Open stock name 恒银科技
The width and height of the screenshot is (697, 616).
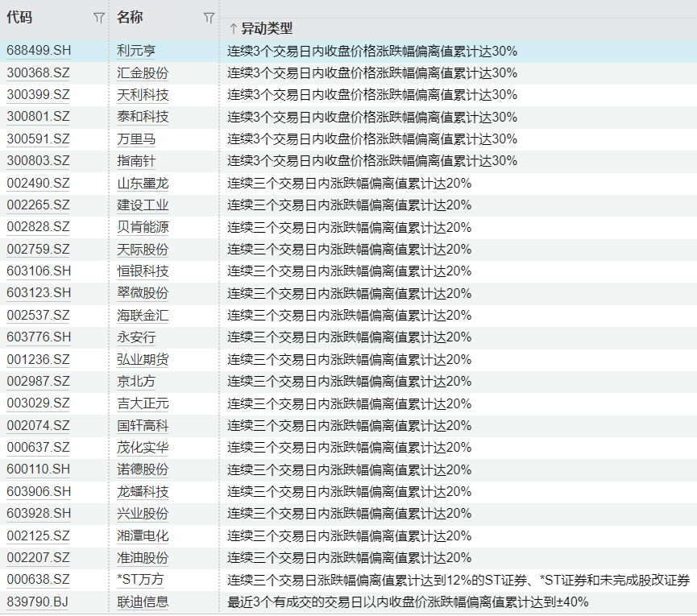click(x=143, y=271)
